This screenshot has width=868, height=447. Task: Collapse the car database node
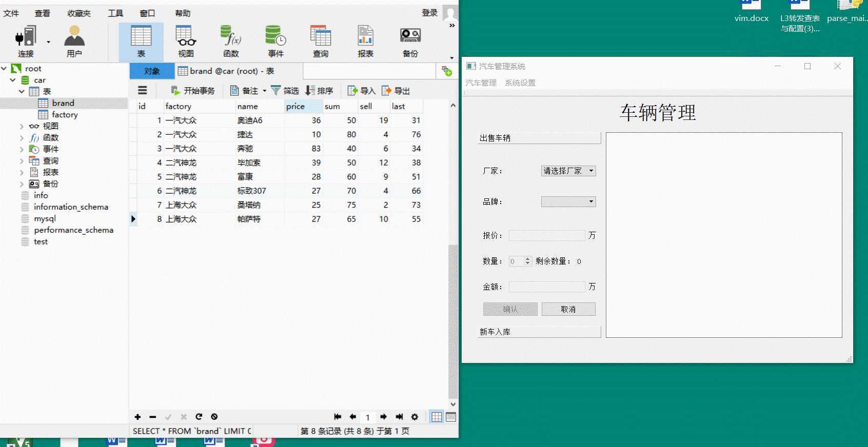[x=13, y=80]
